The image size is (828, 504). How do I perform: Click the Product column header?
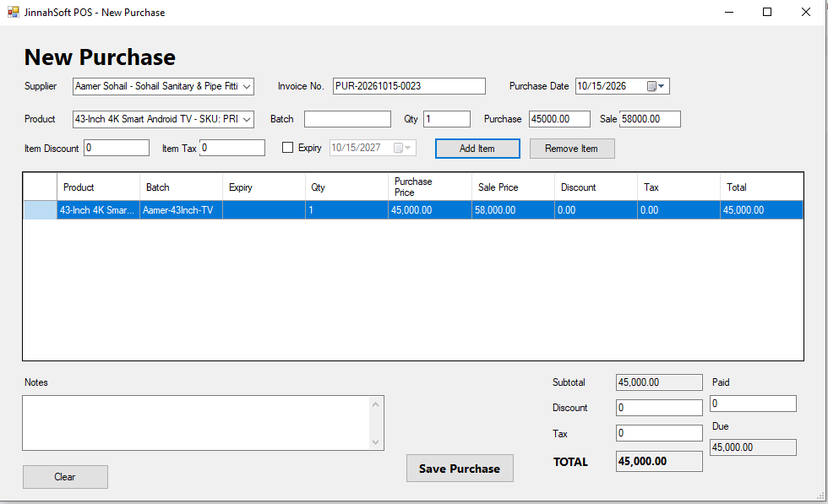[98, 187]
